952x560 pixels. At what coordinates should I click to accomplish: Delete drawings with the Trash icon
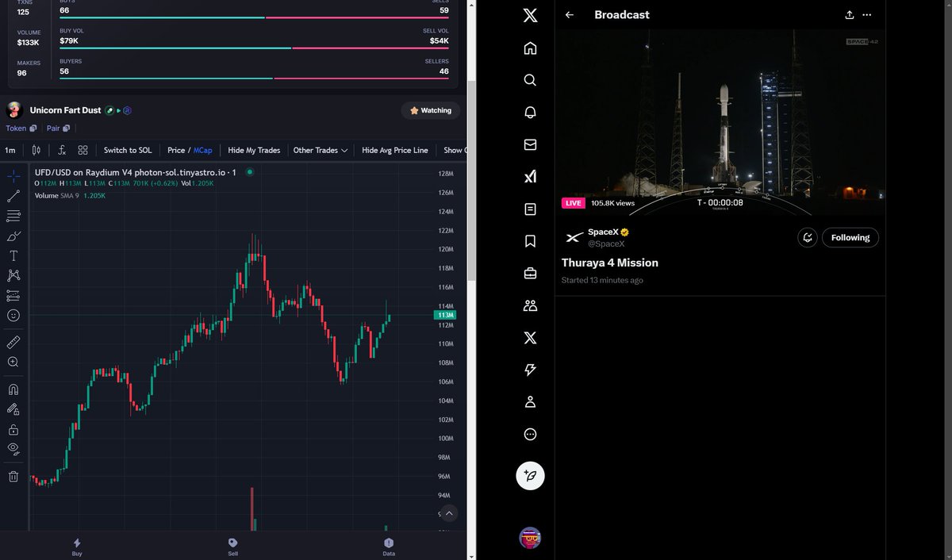pyautogui.click(x=13, y=476)
